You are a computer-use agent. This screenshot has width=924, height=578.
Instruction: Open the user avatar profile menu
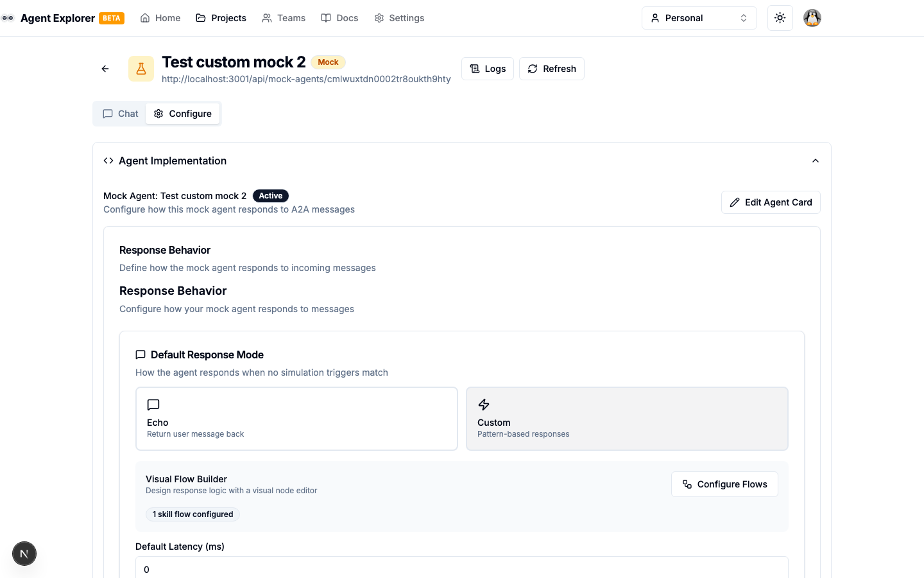812,18
